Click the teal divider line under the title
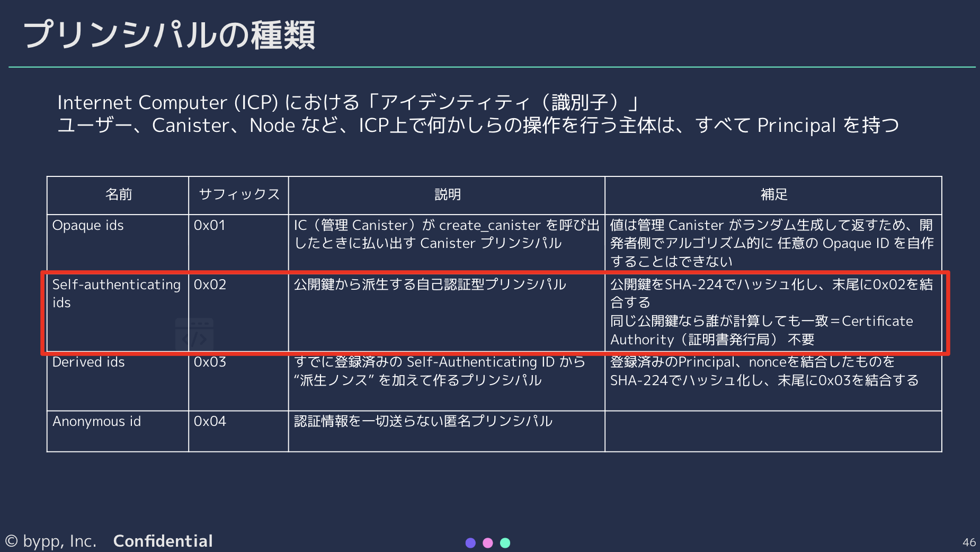The image size is (980, 552). point(490,66)
